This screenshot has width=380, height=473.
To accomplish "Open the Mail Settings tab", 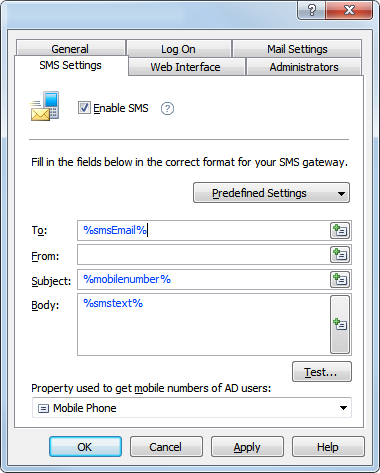I will coord(297,49).
